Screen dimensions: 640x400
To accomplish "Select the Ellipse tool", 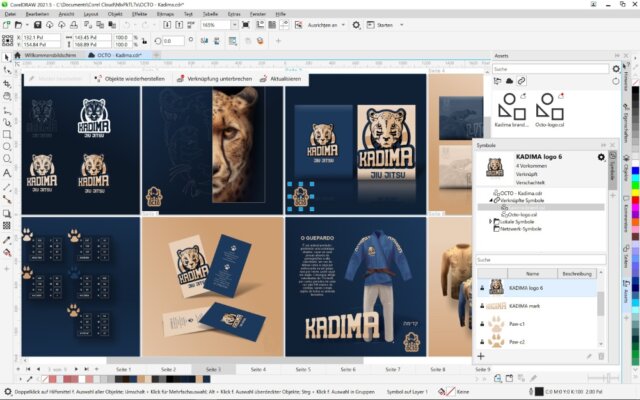I will pos(7,147).
